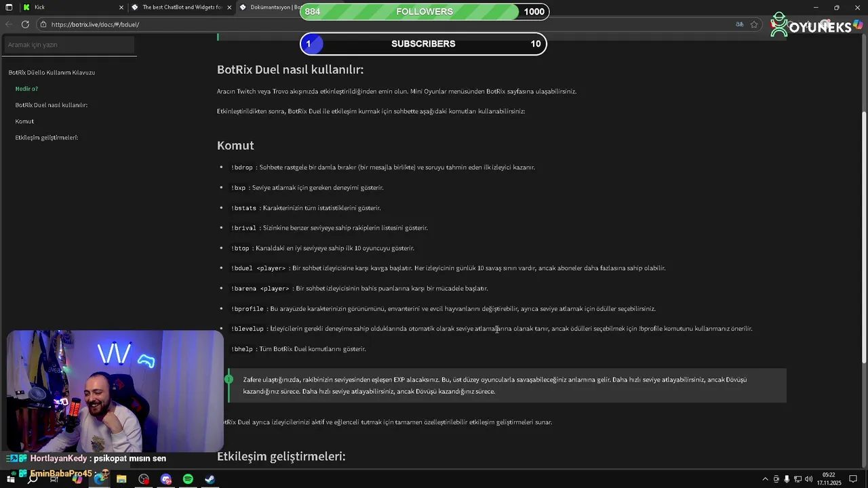
Task: Select the !bstats command text
Action: (x=243, y=208)
